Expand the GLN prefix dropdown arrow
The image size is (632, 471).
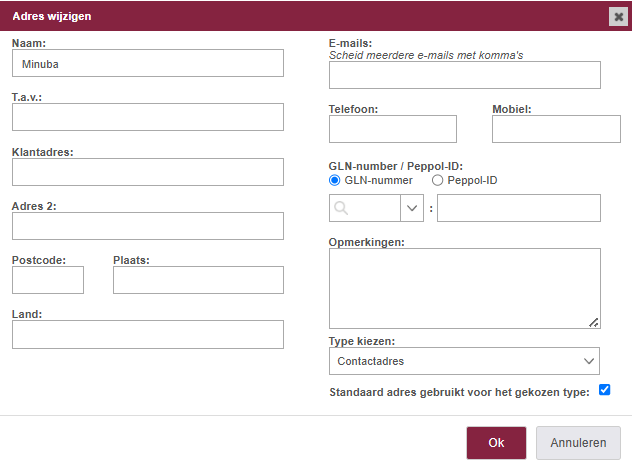[412, 208]
